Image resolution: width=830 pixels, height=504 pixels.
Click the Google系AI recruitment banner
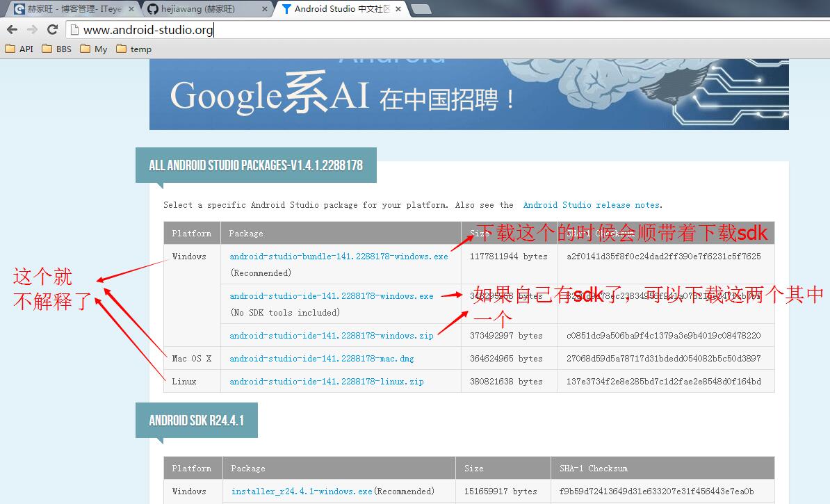469,95
